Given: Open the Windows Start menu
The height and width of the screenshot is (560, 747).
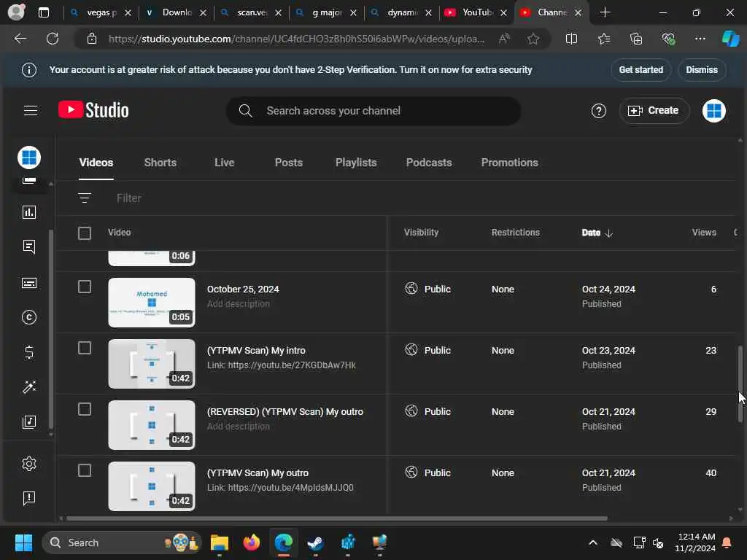Looking at the screenshot, I should click(x=23, y=542).
